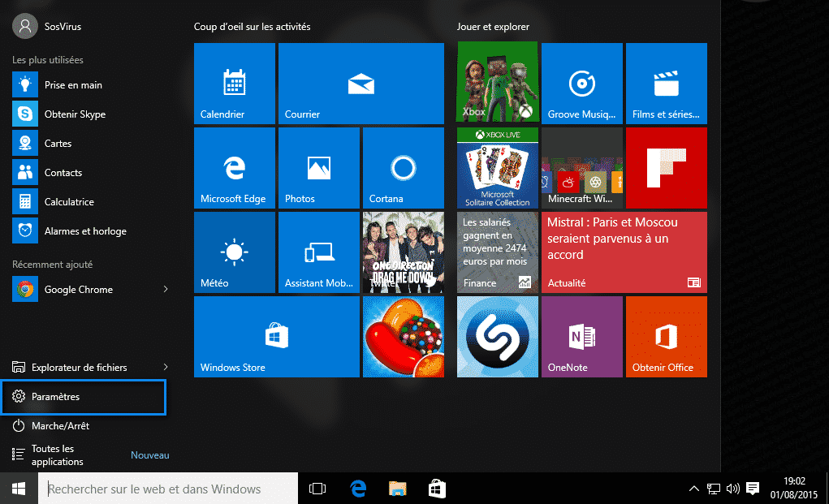Expand the Google Chrome jump list arrow

coord(166,290)
